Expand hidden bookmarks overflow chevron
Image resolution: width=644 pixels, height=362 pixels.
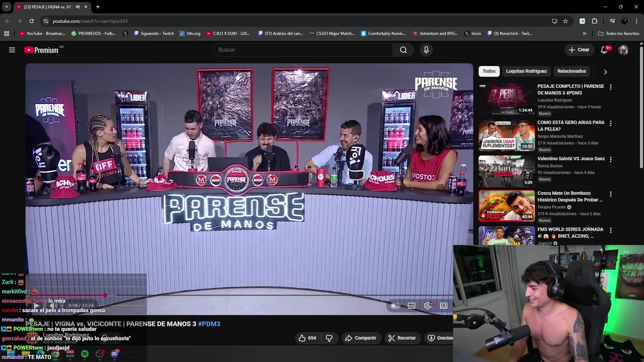click(x=584, y=34)
